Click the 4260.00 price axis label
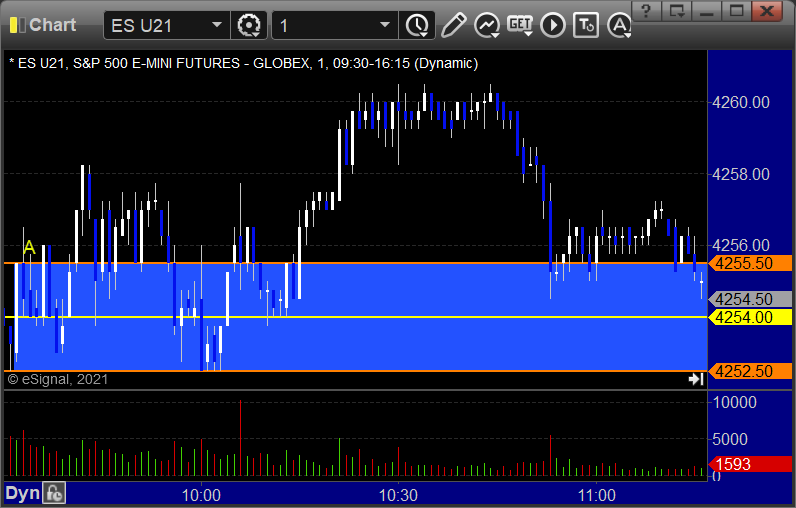Screen dimensions: 796x508 (x=741, y=103)
